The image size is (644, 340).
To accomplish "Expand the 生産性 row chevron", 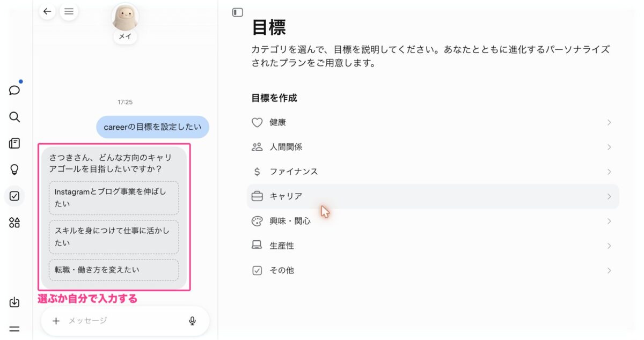I will (x=609, y=246).
